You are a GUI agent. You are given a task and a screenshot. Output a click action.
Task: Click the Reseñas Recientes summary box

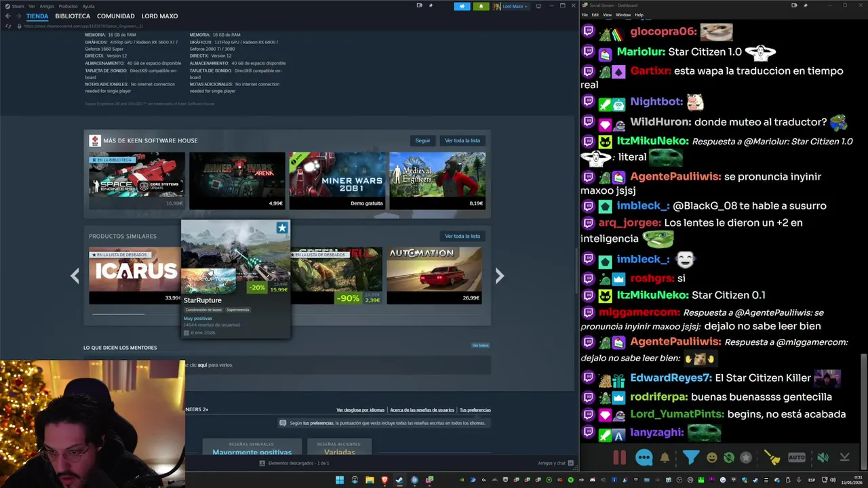[339, 447]
